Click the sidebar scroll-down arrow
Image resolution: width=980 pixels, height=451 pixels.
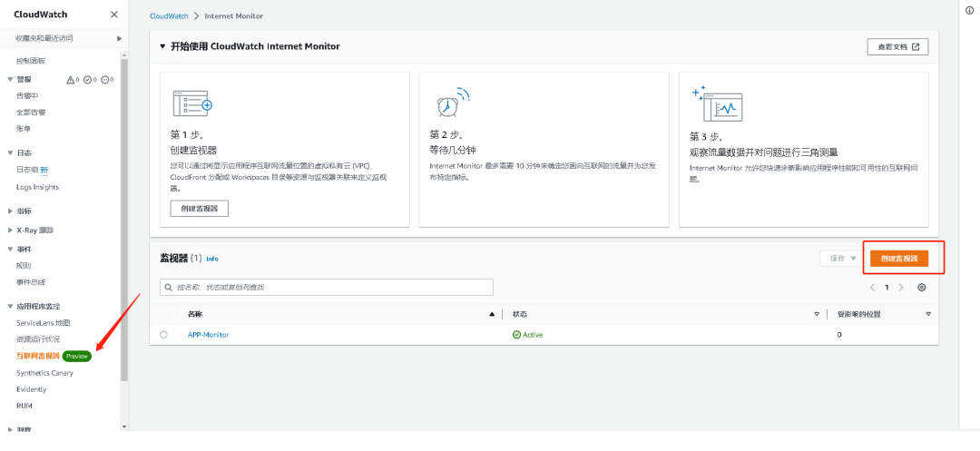(x=124, y=427)
